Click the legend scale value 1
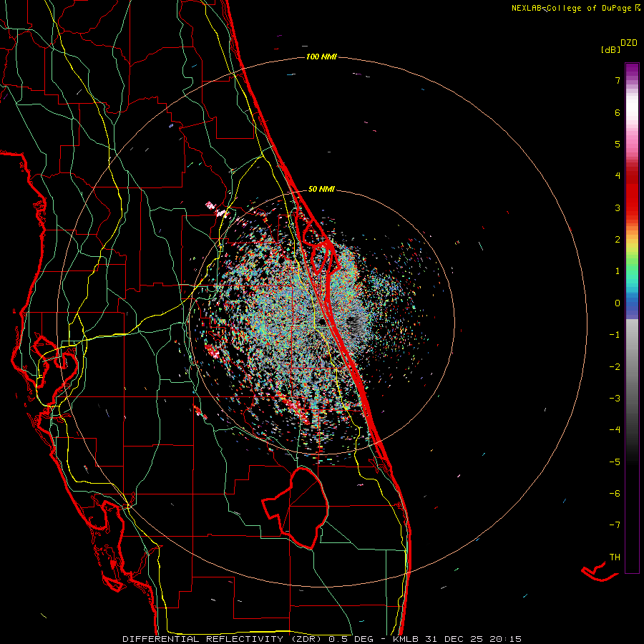The height and width of the screenshot is (644, 644). pos(618,271)
